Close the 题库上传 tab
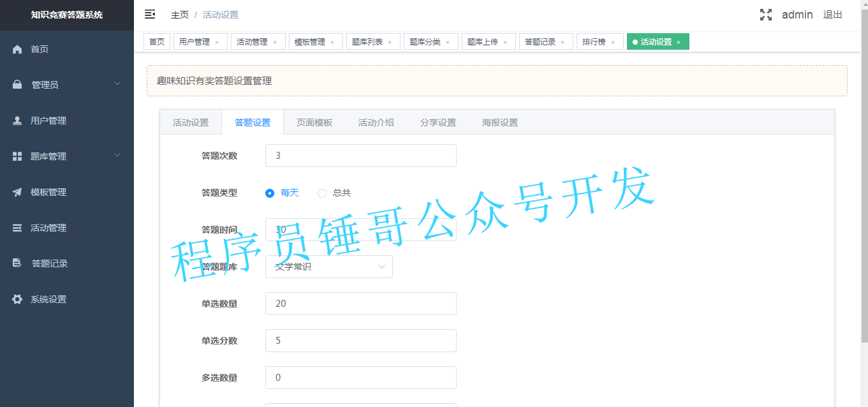The image size is (868, 407). click(x=505, y=42)
